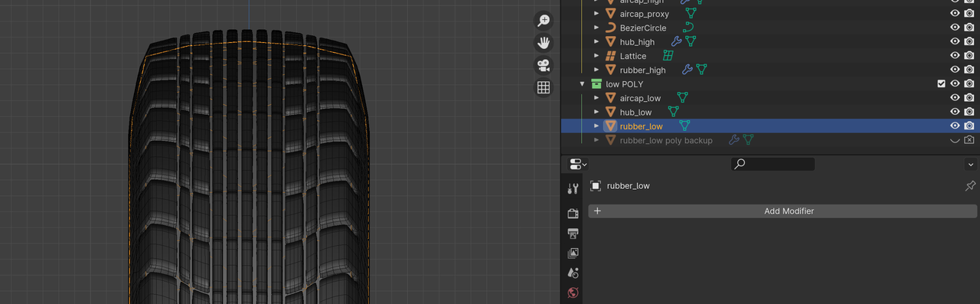Hide BezierCircle in the viewport

tap(955, 28)
